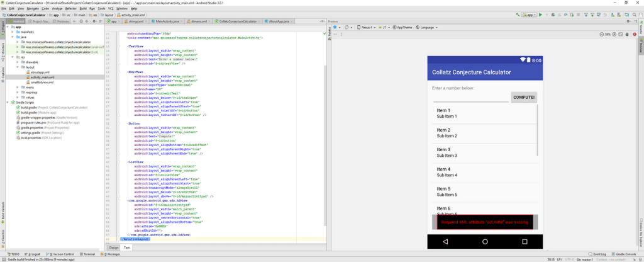Open Preview panel settings gear
The image size is (644, 262).
(x=628, y=21)
